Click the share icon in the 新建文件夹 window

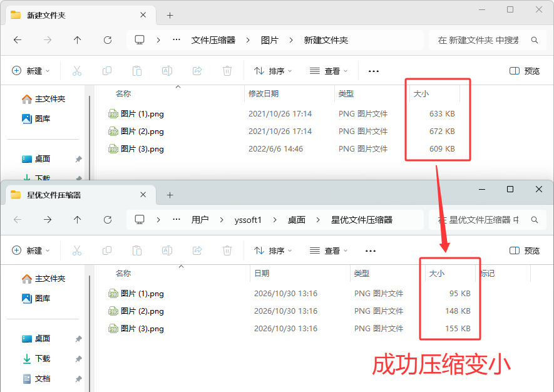[197, 71]
